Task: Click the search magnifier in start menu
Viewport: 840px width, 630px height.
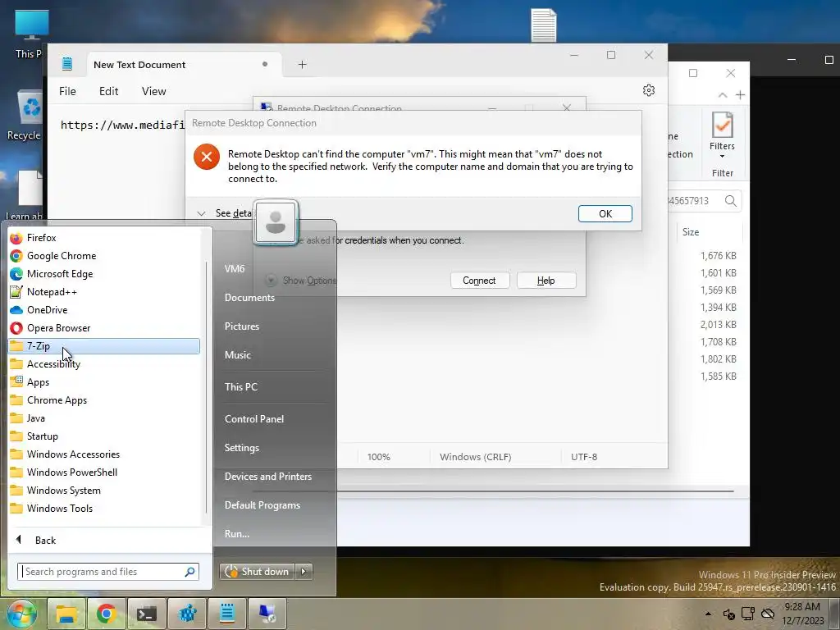Action: coord(189,572)
